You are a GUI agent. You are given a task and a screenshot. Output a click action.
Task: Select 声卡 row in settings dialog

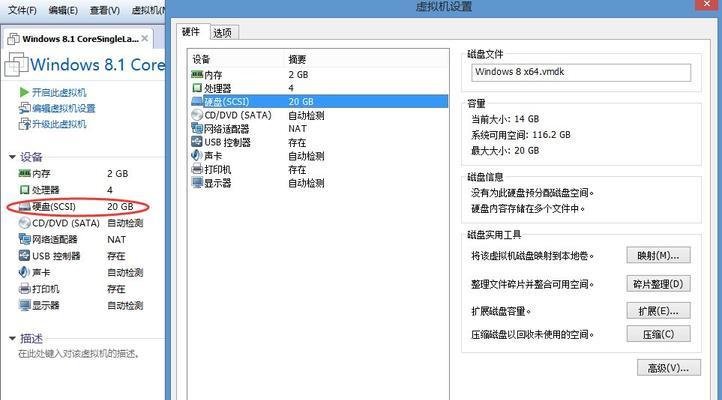(319, 156)
